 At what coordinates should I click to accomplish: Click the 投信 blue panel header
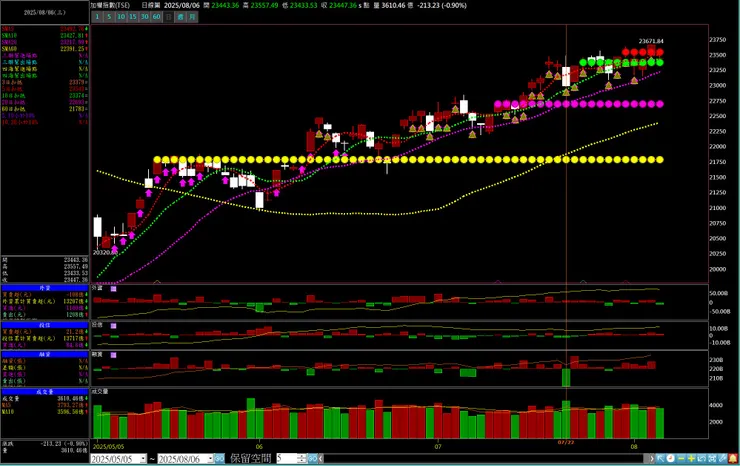click(44, 325)
